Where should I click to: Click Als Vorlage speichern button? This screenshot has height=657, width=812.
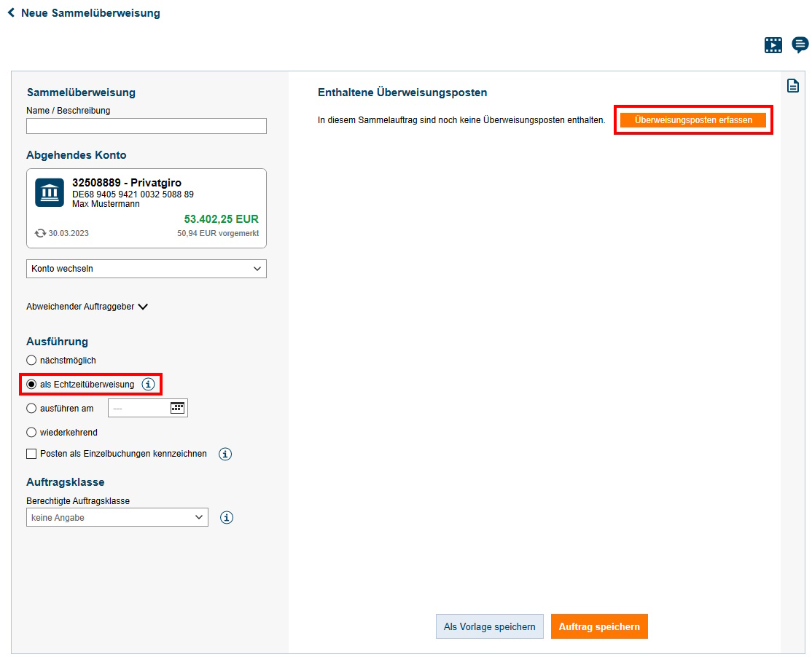489,626
